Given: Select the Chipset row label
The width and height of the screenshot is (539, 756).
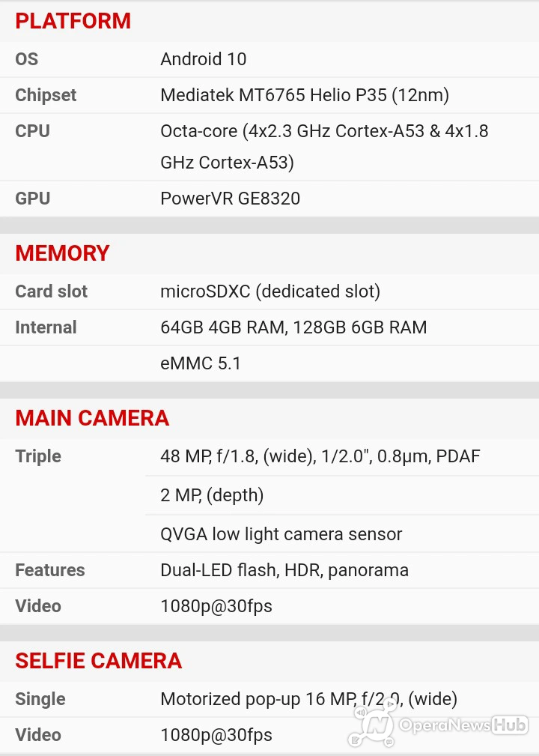Looking at the screenshot, I should [x=46, y=95].
